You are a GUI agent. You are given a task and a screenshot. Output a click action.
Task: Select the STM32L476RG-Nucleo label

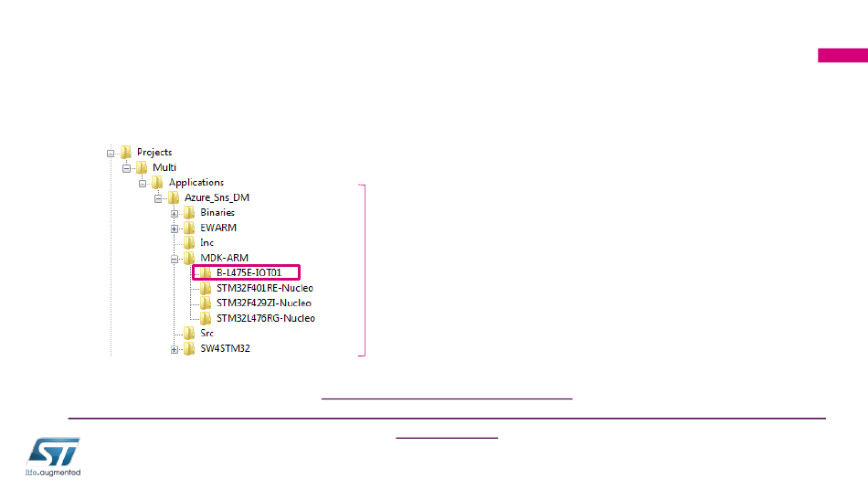coord(266,318)
